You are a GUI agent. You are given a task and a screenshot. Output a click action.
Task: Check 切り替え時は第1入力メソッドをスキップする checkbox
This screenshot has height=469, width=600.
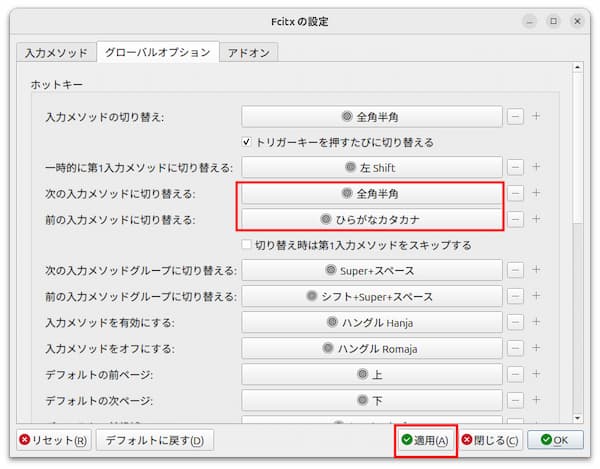tap(246, 244)
